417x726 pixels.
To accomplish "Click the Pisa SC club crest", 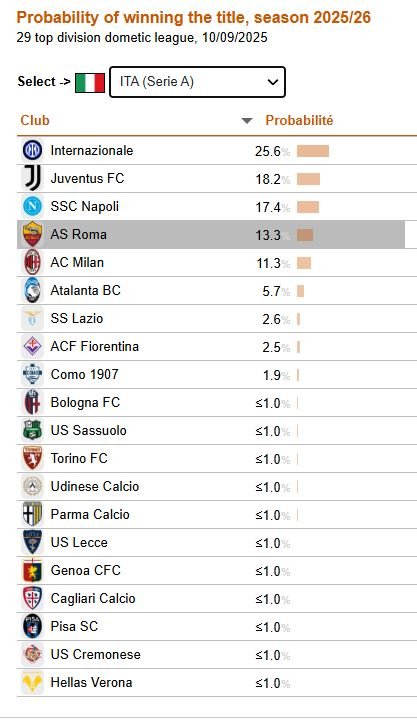I will tap(32, 626).
